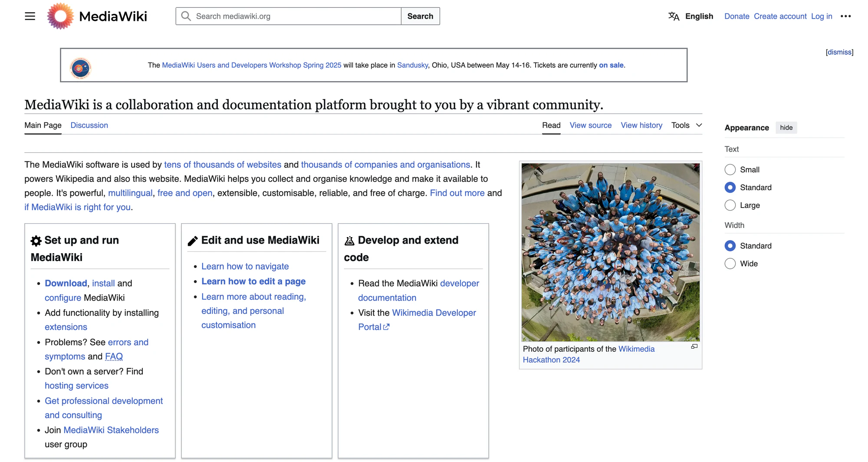868x462 pixels.
Task: Open the FAQ link
Action: tap(114, 356)
